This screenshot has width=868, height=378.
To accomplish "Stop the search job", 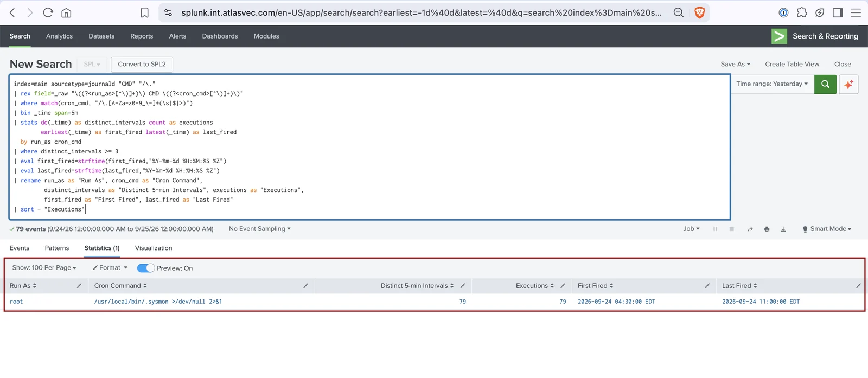I will point(731,229).
